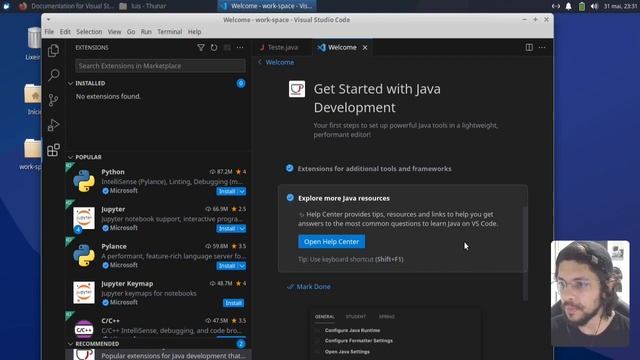Viewport: 640px width, 360px height.
Task: Collapse the POPULAR extensions section
Action: coord(71,157)
